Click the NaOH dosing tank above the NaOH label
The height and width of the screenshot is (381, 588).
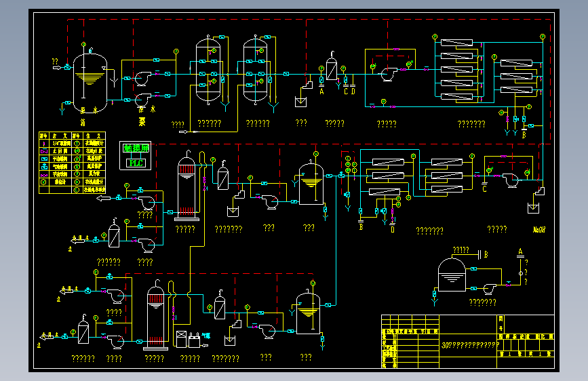click(533, 207)
